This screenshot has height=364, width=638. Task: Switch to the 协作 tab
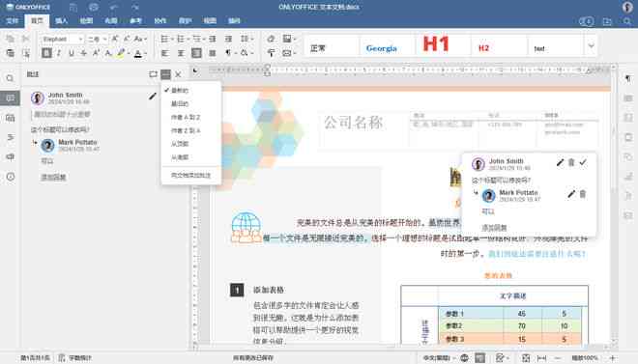click(160, 20)
